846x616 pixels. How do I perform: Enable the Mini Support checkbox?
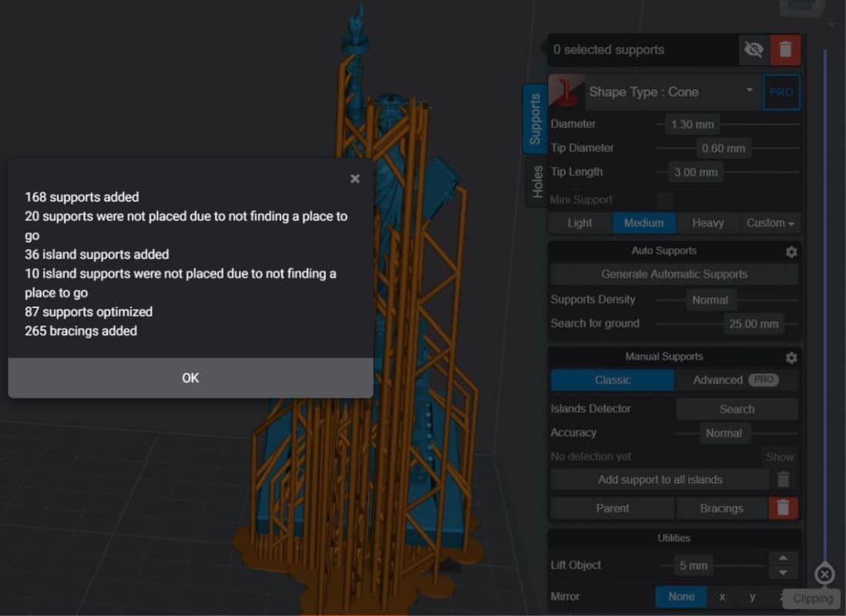665,199
